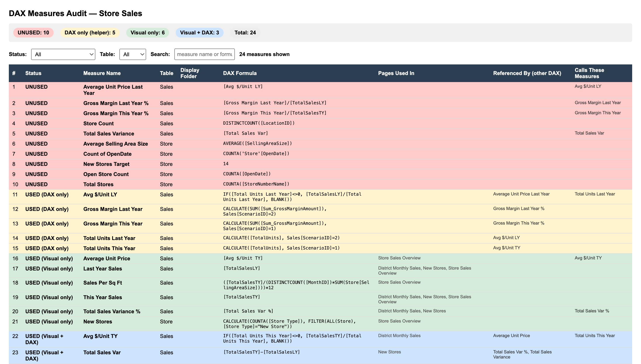The image size is (641, 364).
Task: Click the Visual only: 6 badge
Action: coord(147,32)
